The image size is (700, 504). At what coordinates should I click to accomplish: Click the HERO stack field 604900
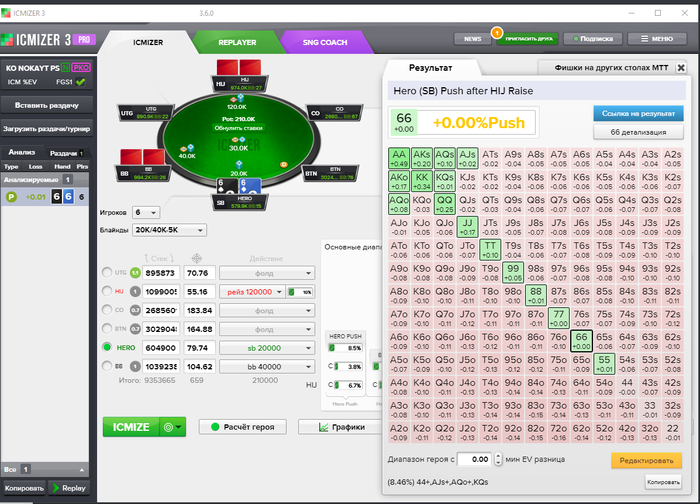tap(161, 348)
